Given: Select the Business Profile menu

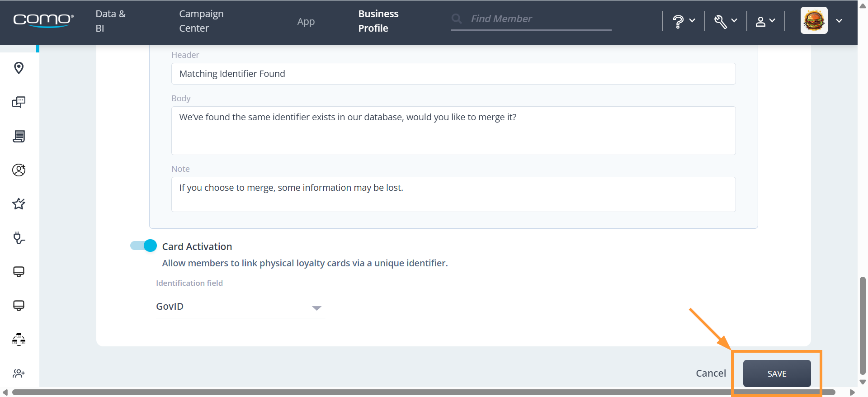Looking at the screenshot, I should (378, 21).
